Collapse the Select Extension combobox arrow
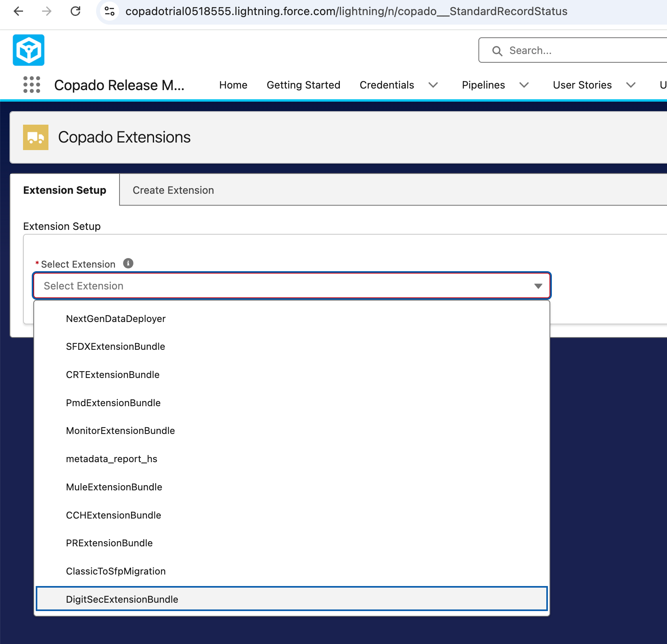Screen dimensions: 667x644 click(x=538, y=286)
